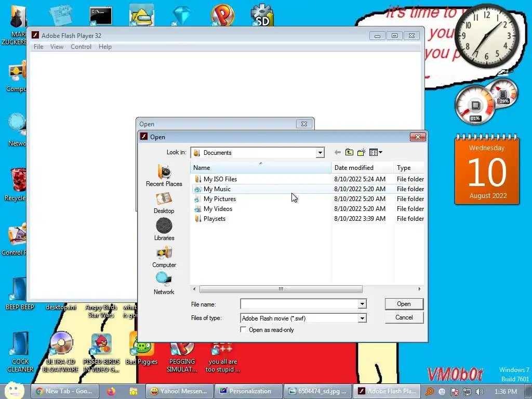Browse Network in places sidebar
Screen dimensions: 532x399
click(164, 284)
